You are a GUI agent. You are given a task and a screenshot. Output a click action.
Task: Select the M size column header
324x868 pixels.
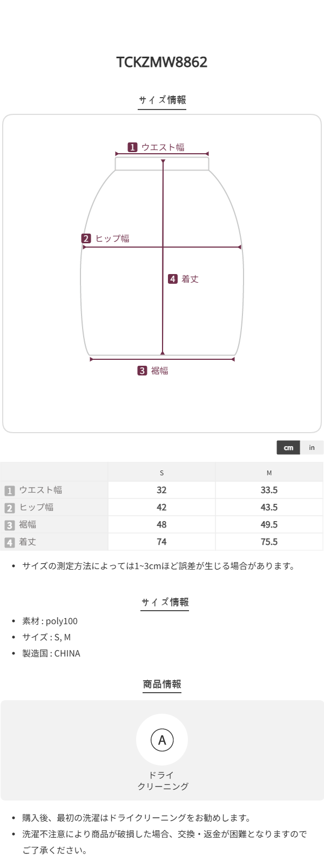click(269, 473)
